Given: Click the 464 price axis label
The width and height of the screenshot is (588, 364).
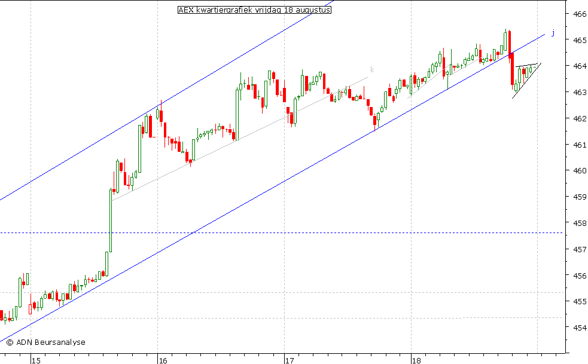Looking at the screenshot, I should (x=580, y=66).
